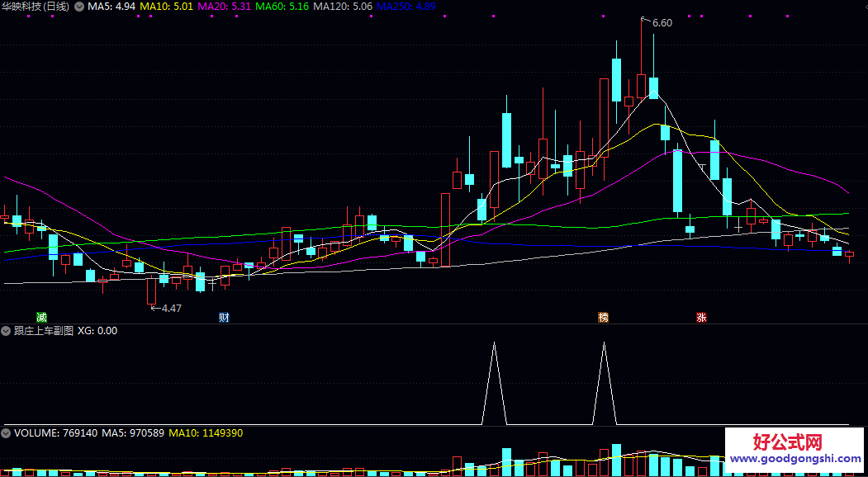Expand dropdown next to 华映科技 title

tap(79, 7)
